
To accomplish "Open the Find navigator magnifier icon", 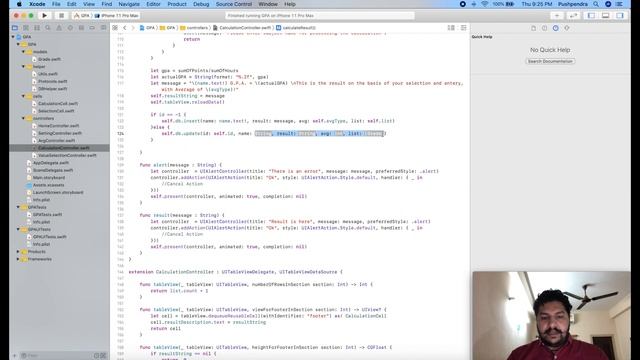I will 48,28.
